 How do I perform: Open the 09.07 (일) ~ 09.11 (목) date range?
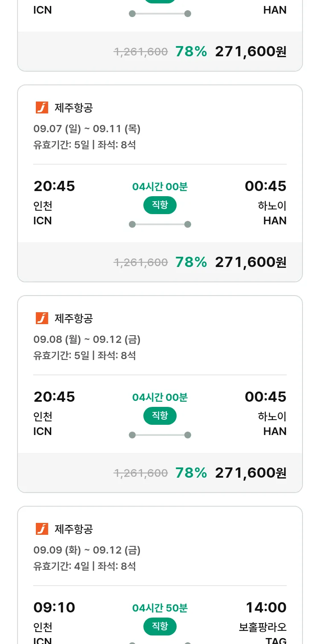87,129
